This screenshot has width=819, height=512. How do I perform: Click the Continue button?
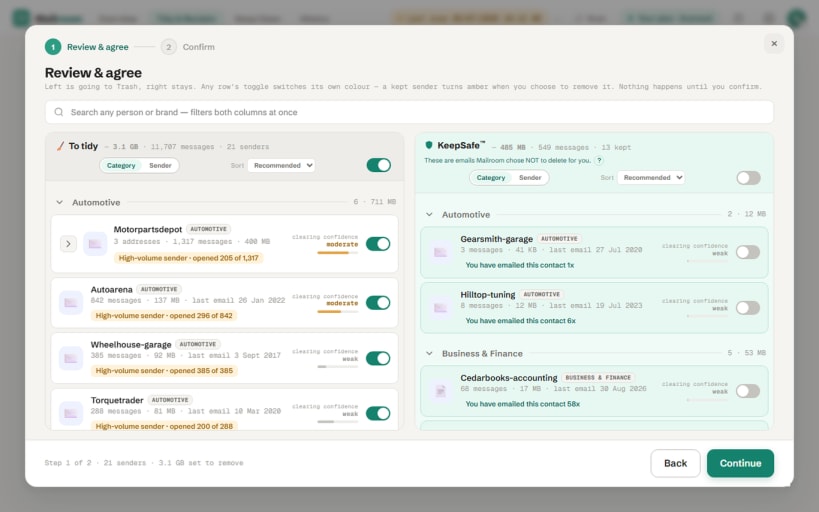point(740,463)
